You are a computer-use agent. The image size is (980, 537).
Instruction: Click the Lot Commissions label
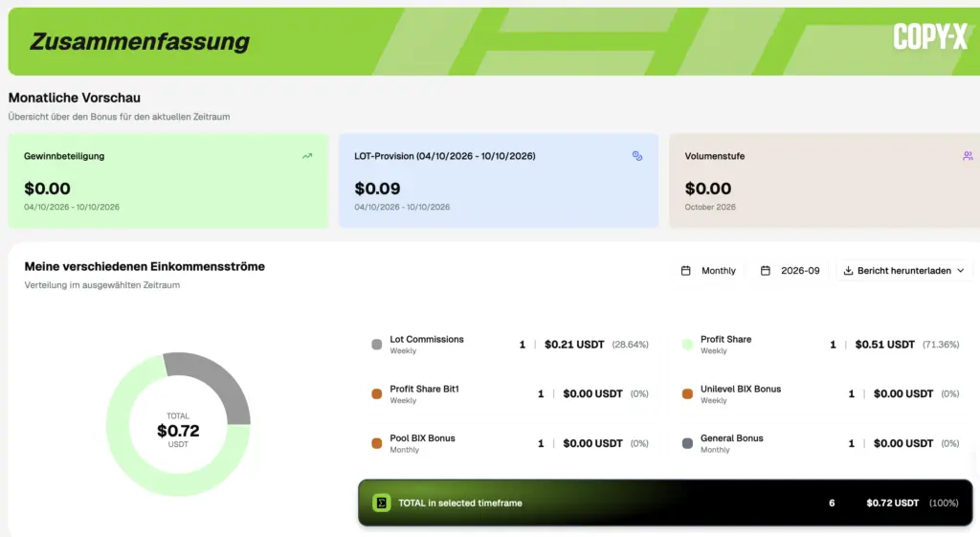[x=427, y=340]
